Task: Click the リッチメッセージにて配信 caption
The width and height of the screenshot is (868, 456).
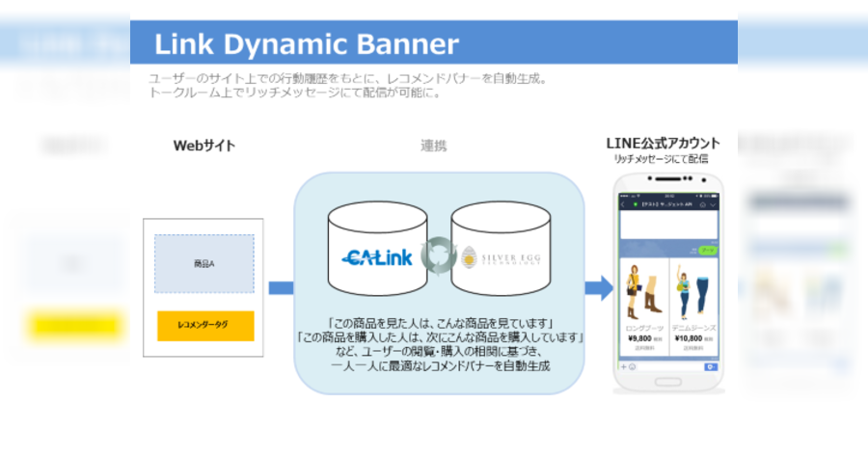Action: 661,159
